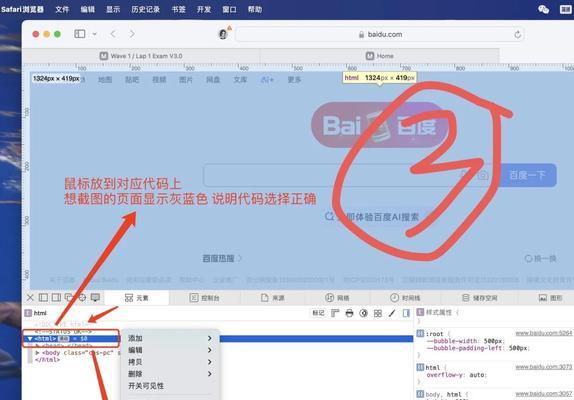Click the rule icon beside html overflow-y rule
This screenshot has height=400, width=574.
(420, 367)
